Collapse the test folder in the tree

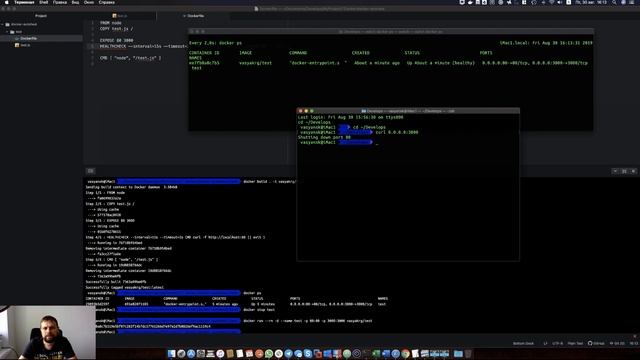(x=7, y=31)
